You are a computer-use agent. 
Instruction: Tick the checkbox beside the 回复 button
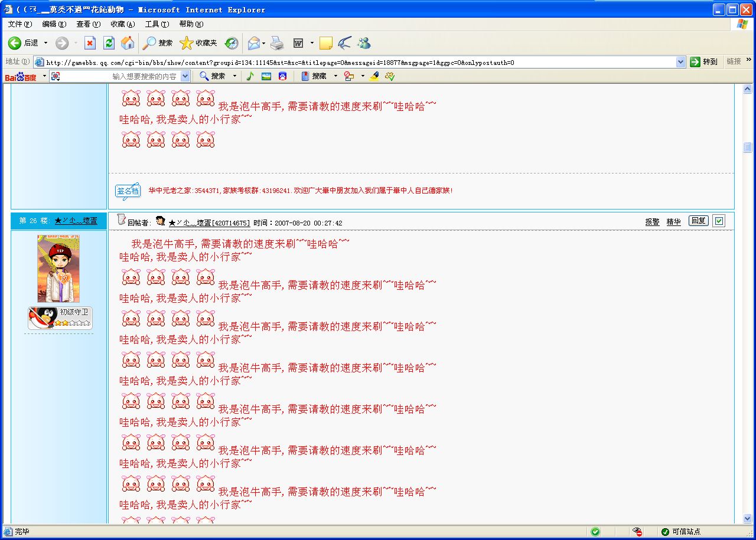click(719, 221)
